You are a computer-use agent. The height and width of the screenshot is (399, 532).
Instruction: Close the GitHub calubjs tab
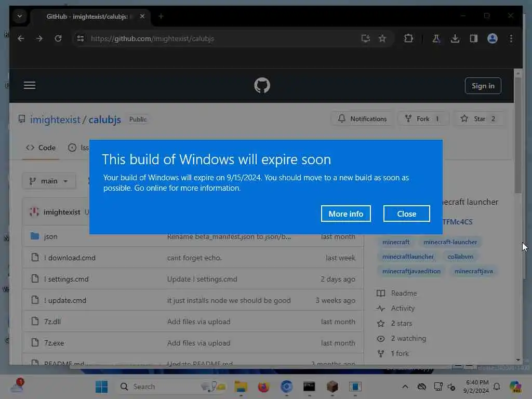click(142, 16)
